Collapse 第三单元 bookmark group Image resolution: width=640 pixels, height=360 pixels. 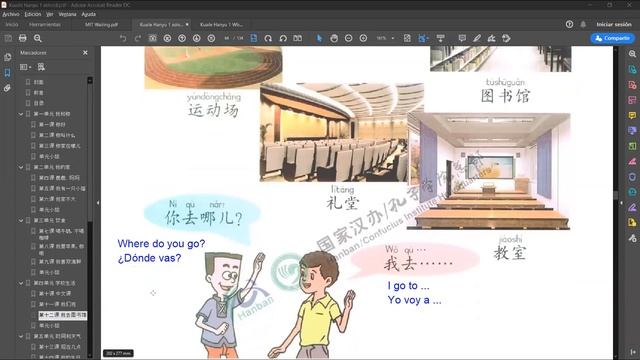tap(21, 220)
